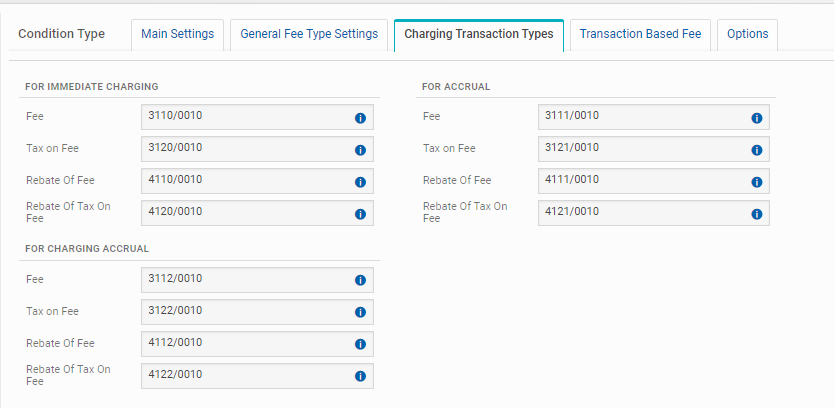The width and height of the screenshot is (834, 408).
Task: Click info icon beside 4121/0010 field
Action: coord(756,214)
